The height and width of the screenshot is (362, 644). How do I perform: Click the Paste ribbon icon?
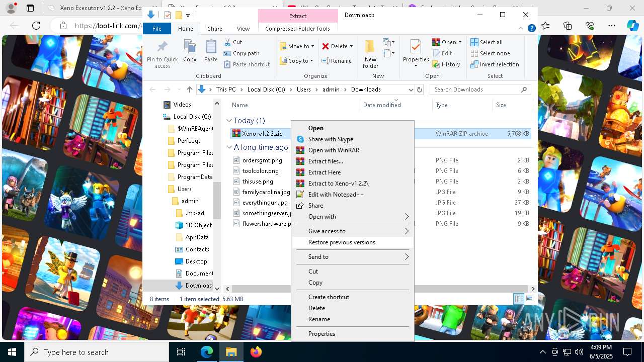click(x=211, y=47)
